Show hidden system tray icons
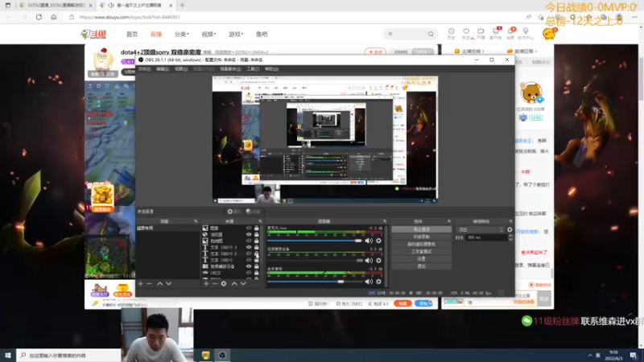Screen dimensions: 644x362 click(x=590, y=356)
